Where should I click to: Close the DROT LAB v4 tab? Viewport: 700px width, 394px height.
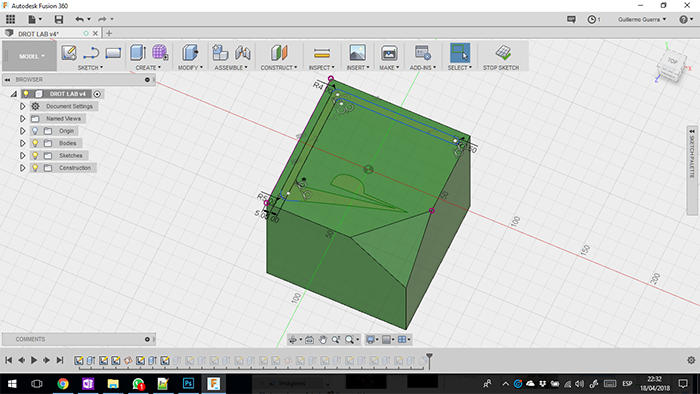pyautogui.click(x=95, y=33)
